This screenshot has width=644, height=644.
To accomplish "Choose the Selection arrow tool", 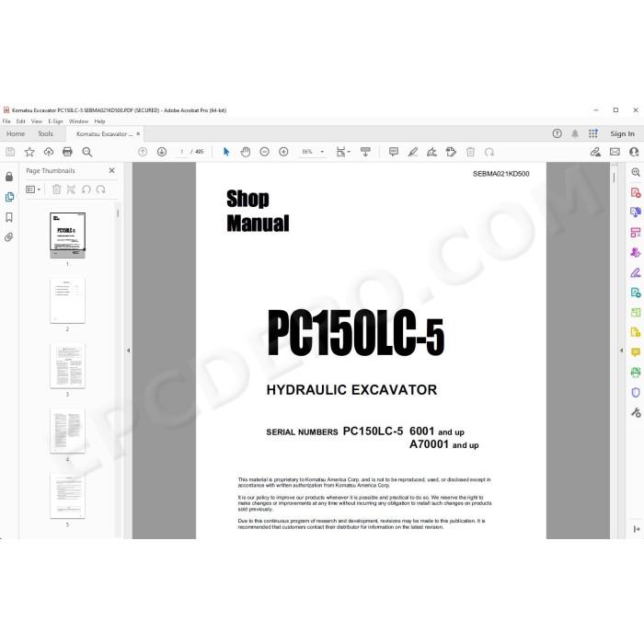I will (226, 152).
